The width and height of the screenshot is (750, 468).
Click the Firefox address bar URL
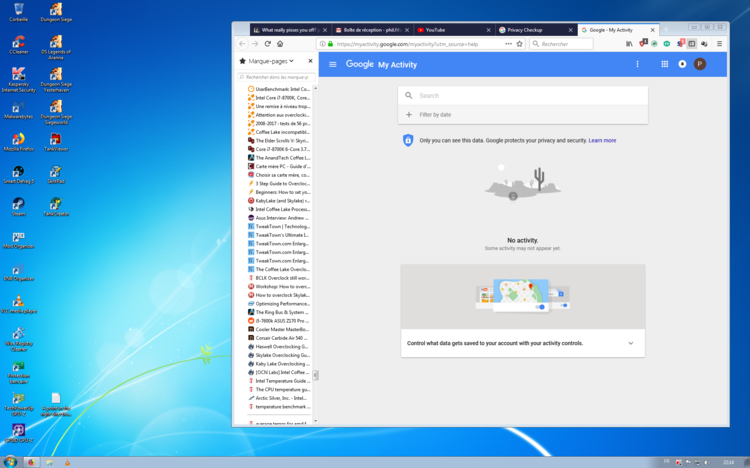tap(407, 44)
